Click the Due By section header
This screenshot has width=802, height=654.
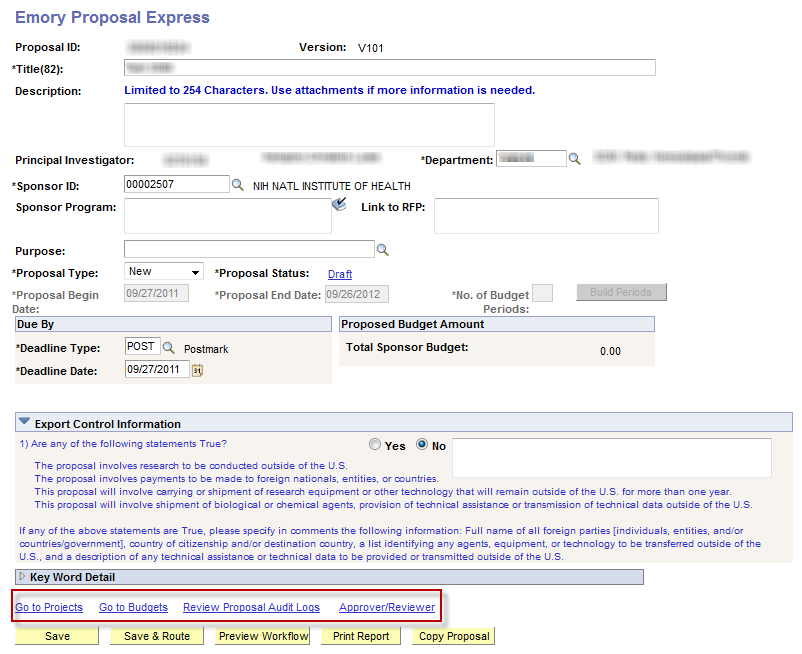coord(173,324)
